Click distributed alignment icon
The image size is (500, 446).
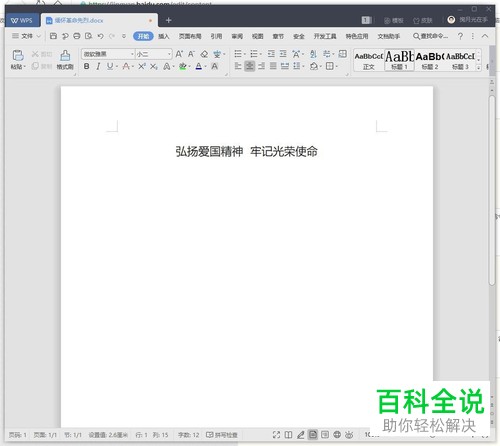[285, 66]
